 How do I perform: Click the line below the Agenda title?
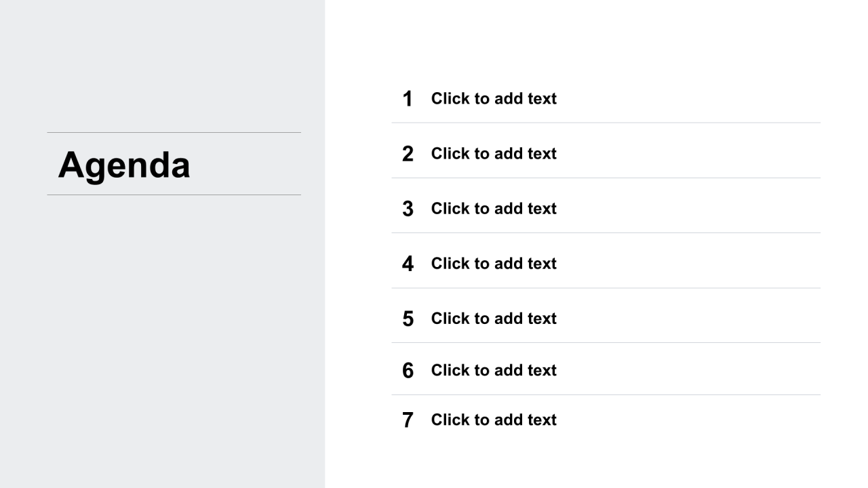click(174, 195)
